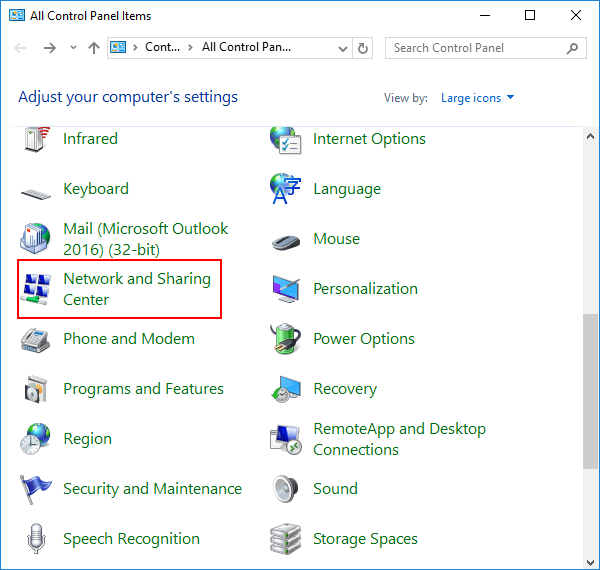The width and height of the screenshot is (600, 570).
Task: Expand the address bar history dropdown
Action: coord(343,48)
